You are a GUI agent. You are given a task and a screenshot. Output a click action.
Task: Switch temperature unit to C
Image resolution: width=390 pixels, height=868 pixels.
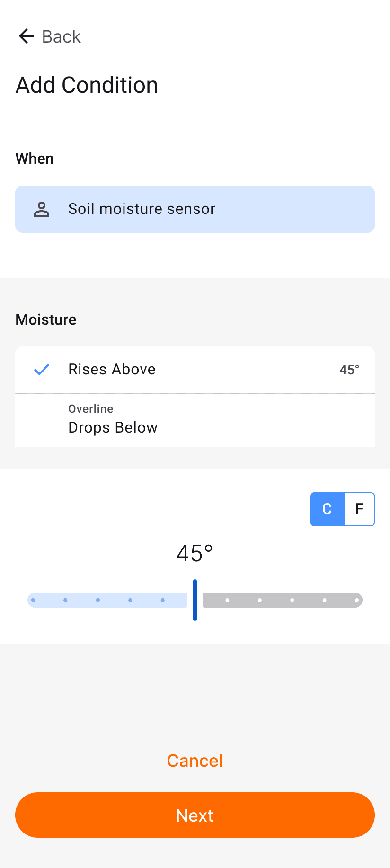[x=327, y=509]
